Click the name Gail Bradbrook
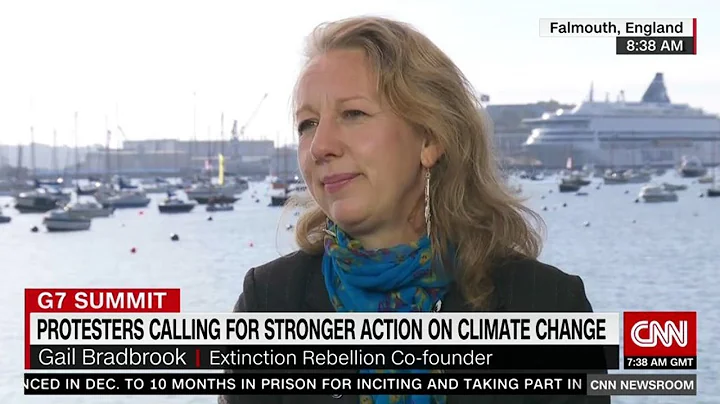720x404 pixels. pos(112,357)
